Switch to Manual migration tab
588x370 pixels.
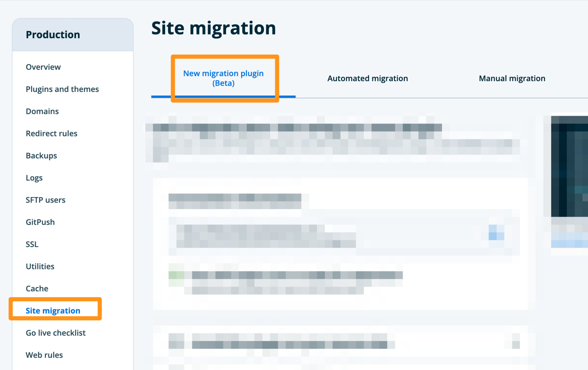point(512,78)
